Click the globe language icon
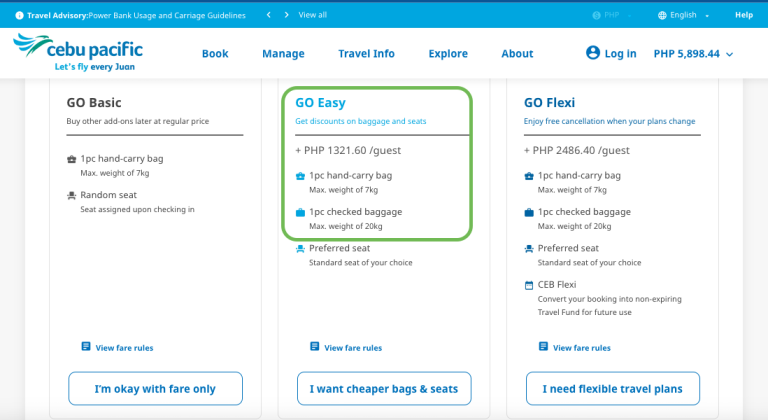 [x=662, y=15]
